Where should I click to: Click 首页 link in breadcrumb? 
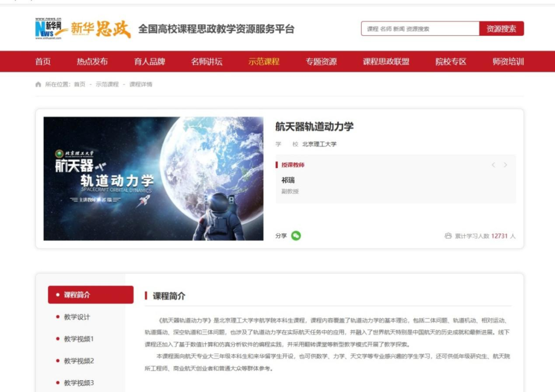coord(80,84)
